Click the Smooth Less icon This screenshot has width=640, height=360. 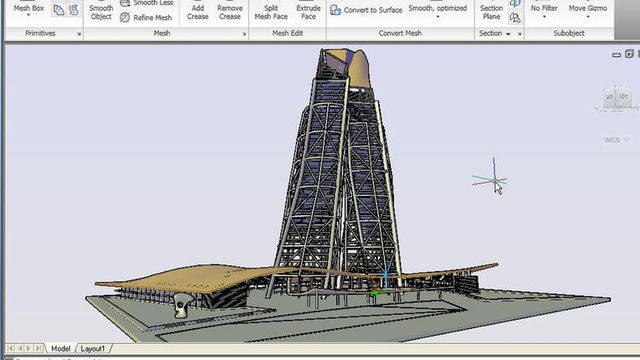[125, 3]
